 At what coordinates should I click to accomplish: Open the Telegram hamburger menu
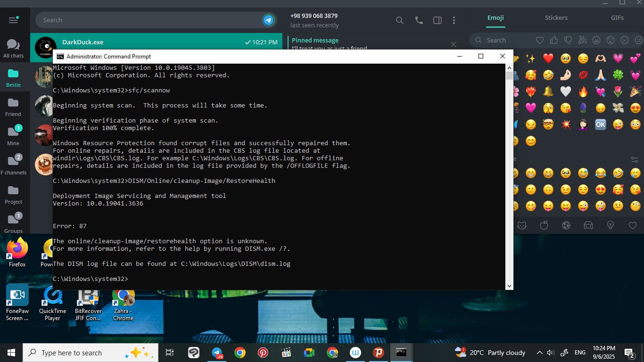pos(13,20)
